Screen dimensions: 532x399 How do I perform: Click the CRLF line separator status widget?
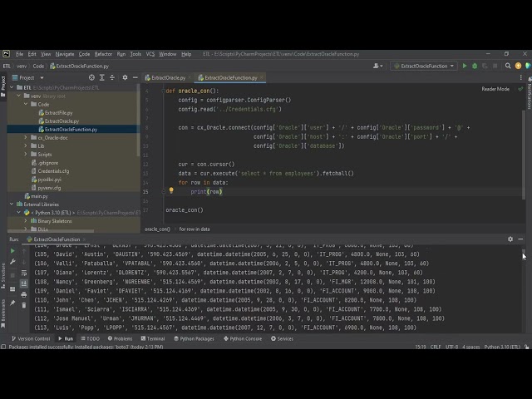pos(436,347)
